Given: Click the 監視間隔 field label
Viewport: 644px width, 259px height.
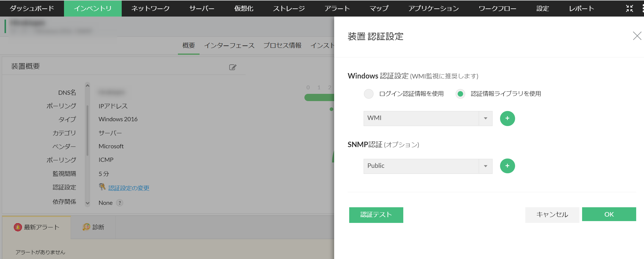Looking at the screenshot, I should coord(64,174).
